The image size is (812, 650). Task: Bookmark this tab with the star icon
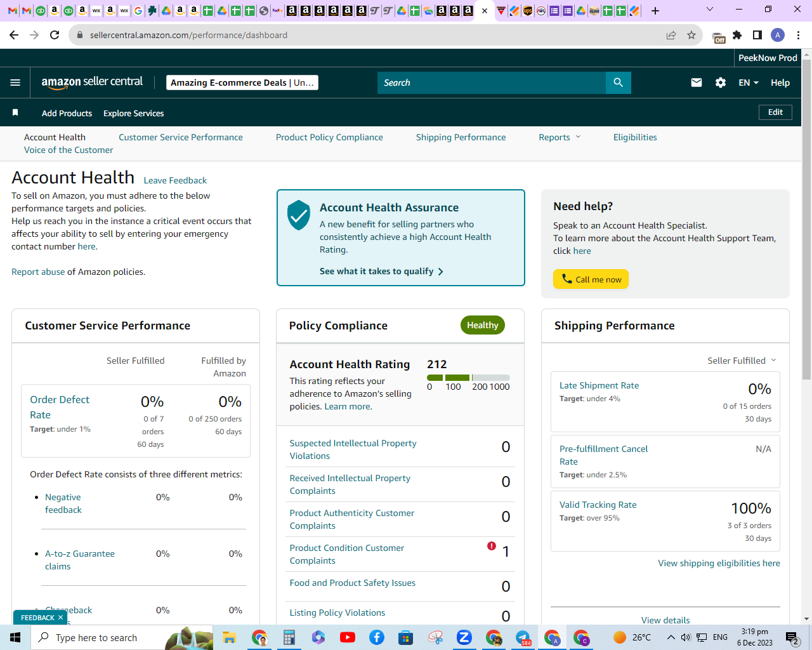coord(691,35)
